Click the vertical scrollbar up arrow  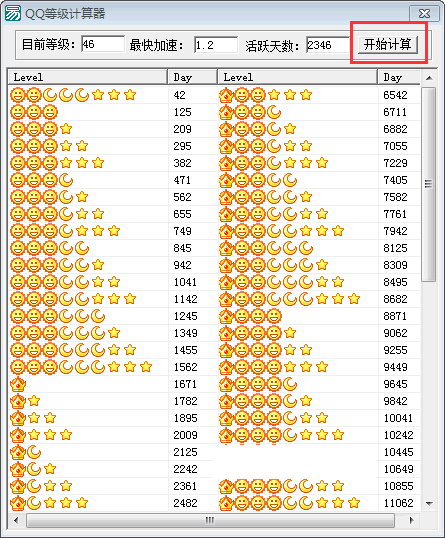(x=429, y=78)
